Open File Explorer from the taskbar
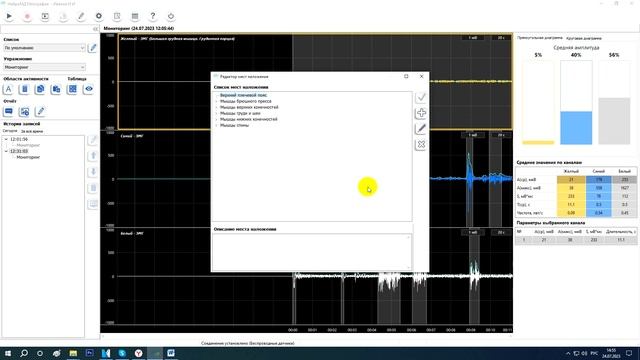This screenshot has height=360, width=640. click(x=73, y=353)
